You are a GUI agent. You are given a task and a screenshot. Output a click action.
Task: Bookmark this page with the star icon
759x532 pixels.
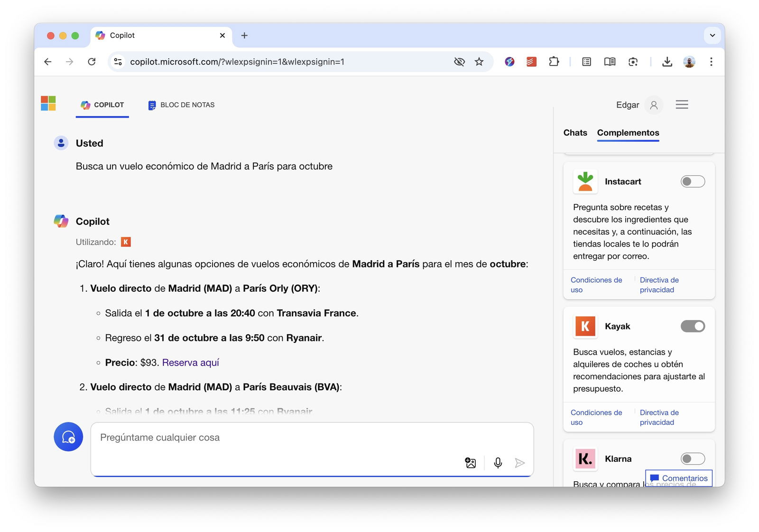(x=479, y=62)
